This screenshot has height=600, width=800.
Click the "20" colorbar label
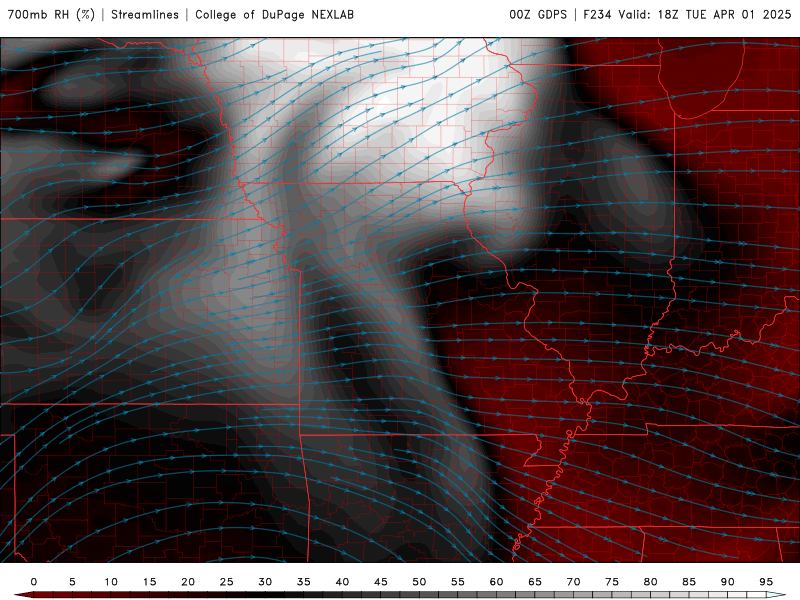(188, 582)
